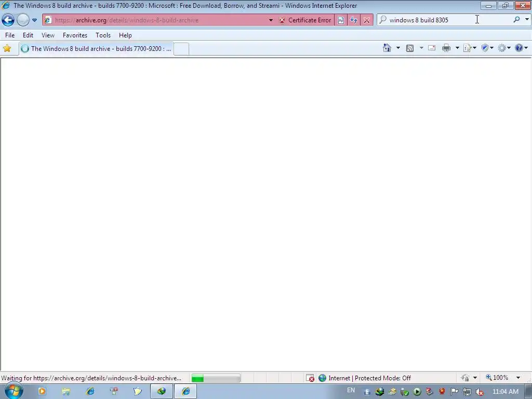The image size is (532, 399).
Task: Click the 11:04 AM clock
Action: pos(506,392)
